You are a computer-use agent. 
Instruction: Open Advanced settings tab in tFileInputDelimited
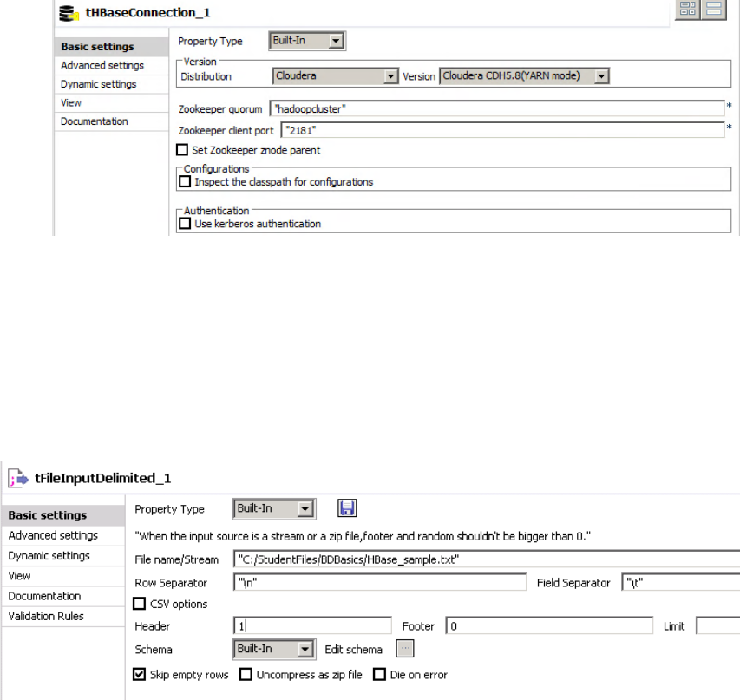(63, 536)
